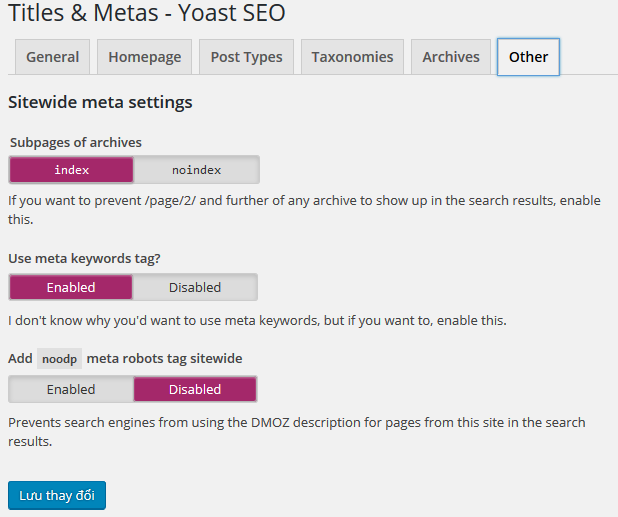Click the Sitewide meta settings heading

pos(100,102)
